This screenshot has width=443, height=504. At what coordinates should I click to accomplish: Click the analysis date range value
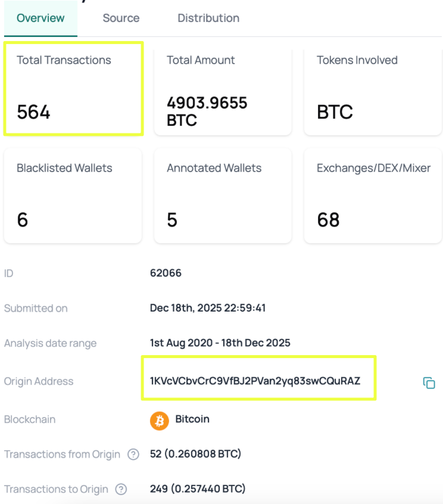pos(220,343)
